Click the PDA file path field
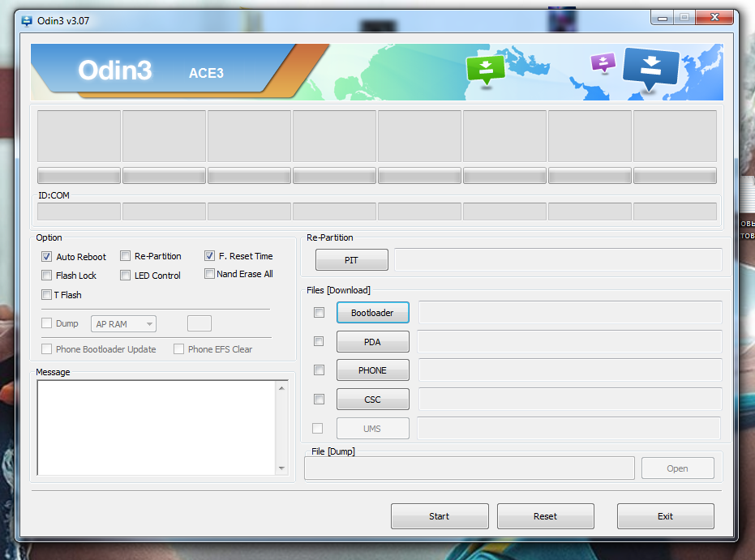The image size is (755, 560). coord(569,341)
